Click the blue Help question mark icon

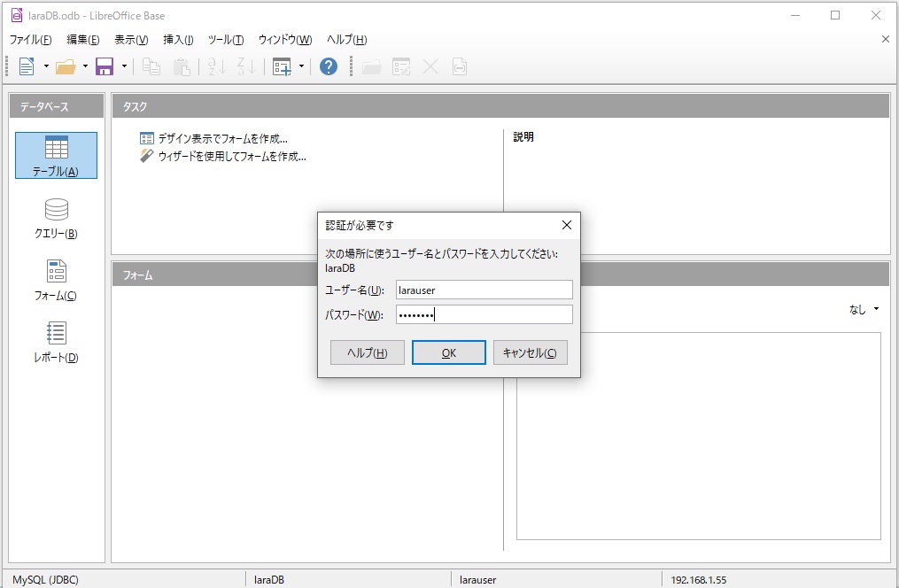point(329,66)
